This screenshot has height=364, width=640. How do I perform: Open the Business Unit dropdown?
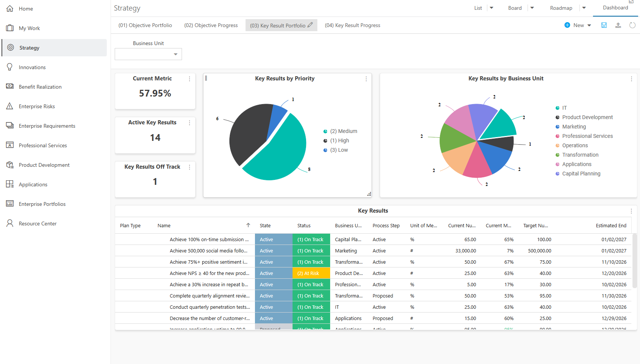tap(148, 54)
